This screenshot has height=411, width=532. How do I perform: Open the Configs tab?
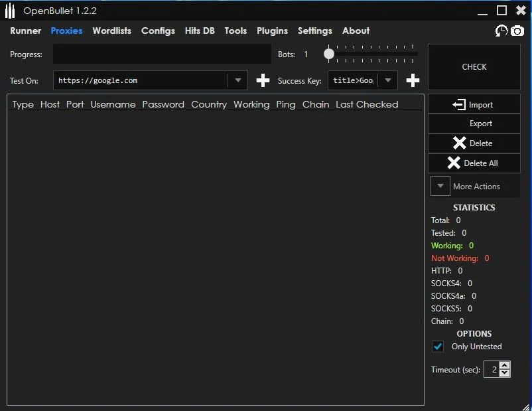coord(158,31)
